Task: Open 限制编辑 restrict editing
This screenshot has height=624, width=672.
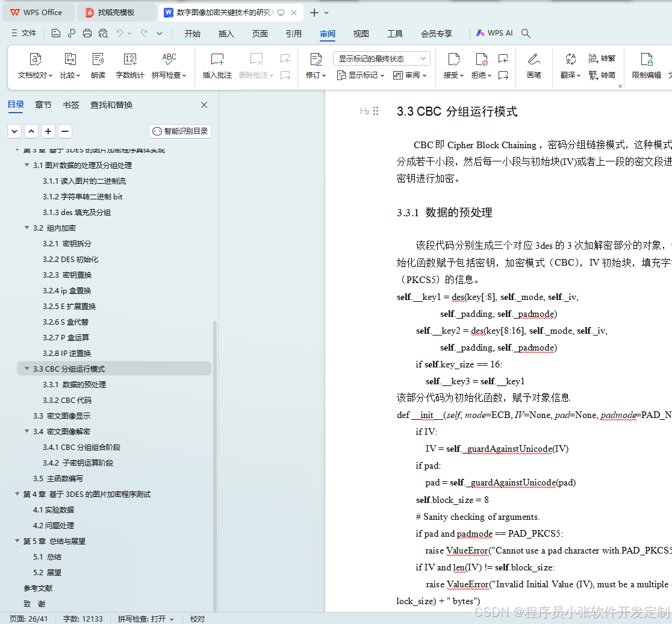Action: coord(646,66)
